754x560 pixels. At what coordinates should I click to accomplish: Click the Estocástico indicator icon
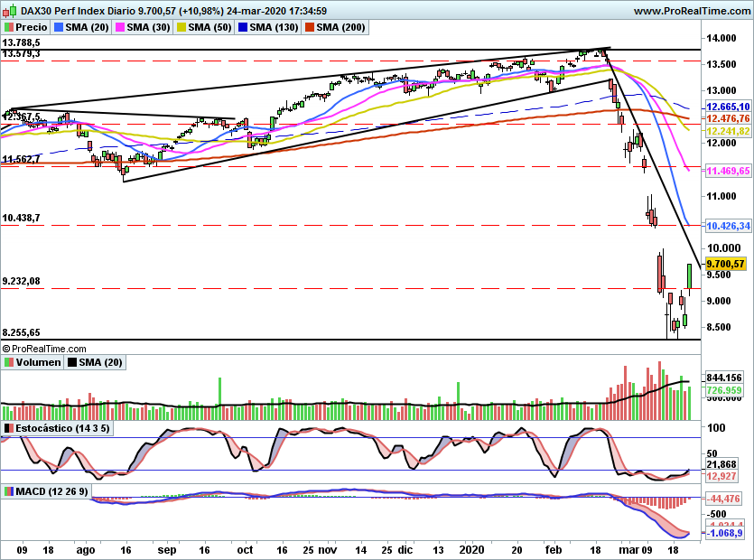7,428
